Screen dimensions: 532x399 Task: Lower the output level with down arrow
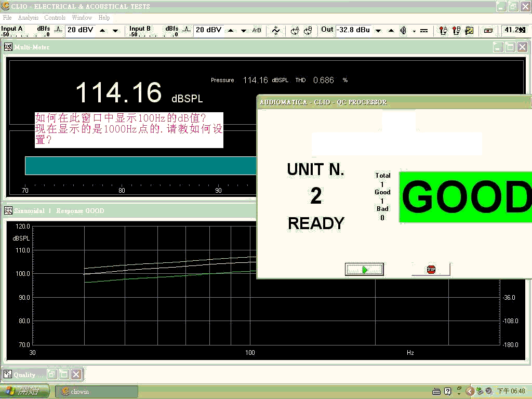pyautogui.click(x=378, y=31)
